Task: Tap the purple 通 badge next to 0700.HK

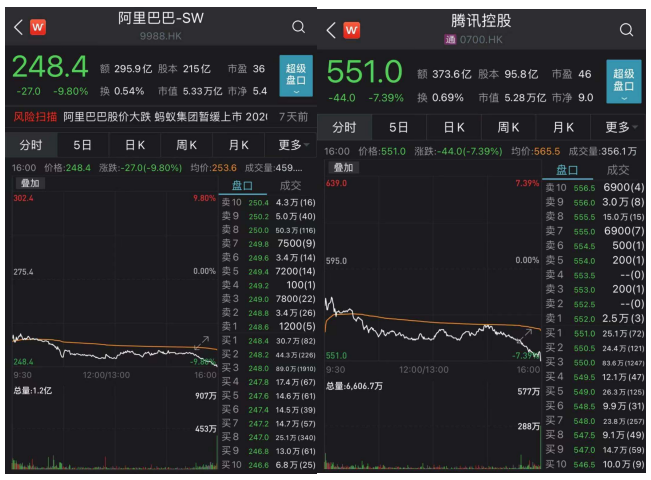Action: tap(450, 40)
